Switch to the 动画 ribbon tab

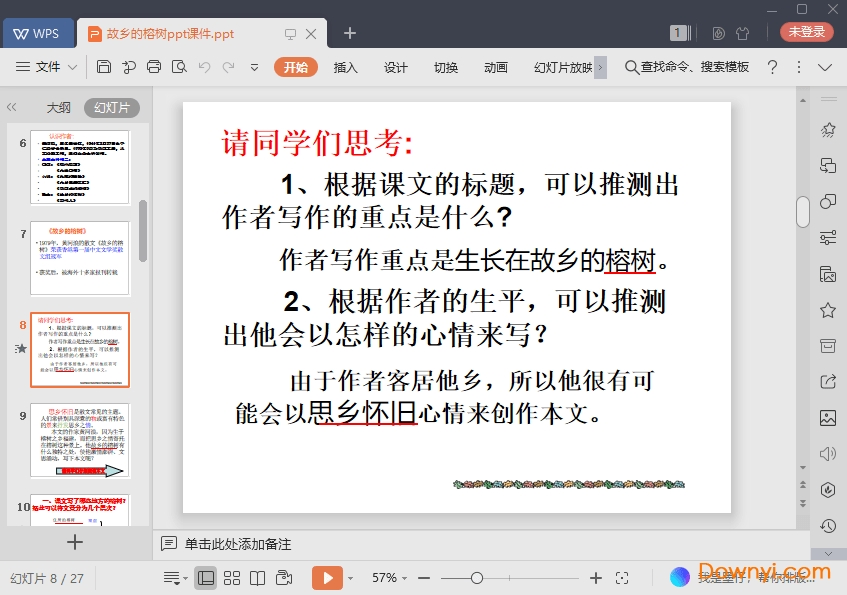(495, 67)
